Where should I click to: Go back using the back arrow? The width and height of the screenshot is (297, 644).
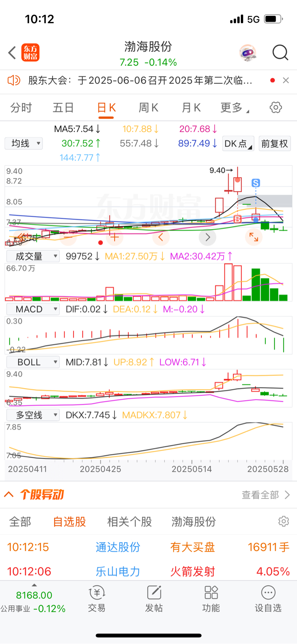tap(12, 53)
